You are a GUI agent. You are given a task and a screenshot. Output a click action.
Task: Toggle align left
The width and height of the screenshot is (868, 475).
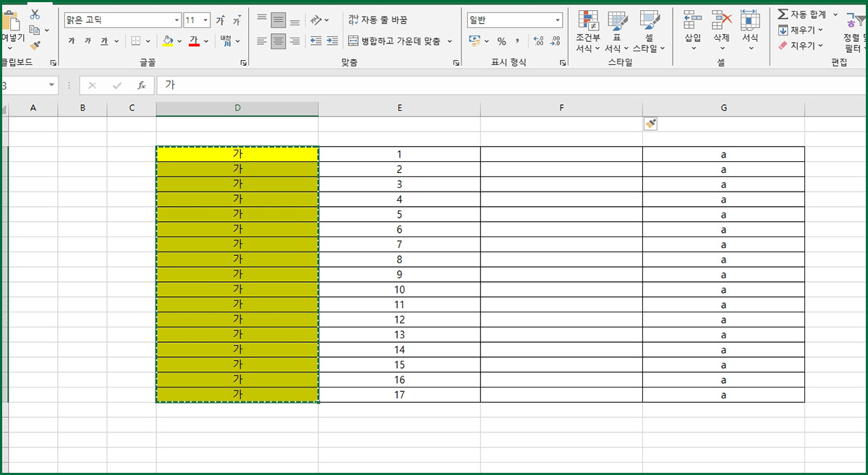click(x=262, y=41)
